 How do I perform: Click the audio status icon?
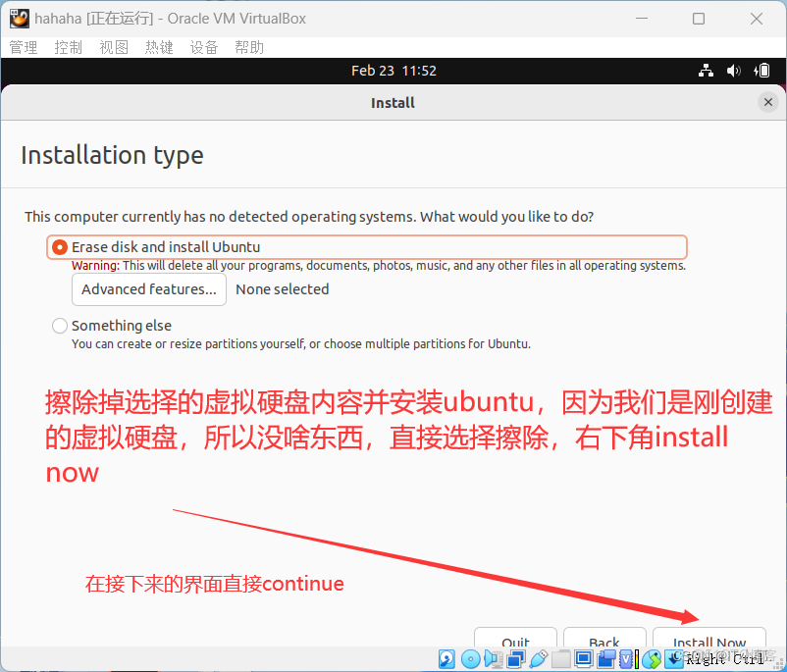tap(493, 658)
